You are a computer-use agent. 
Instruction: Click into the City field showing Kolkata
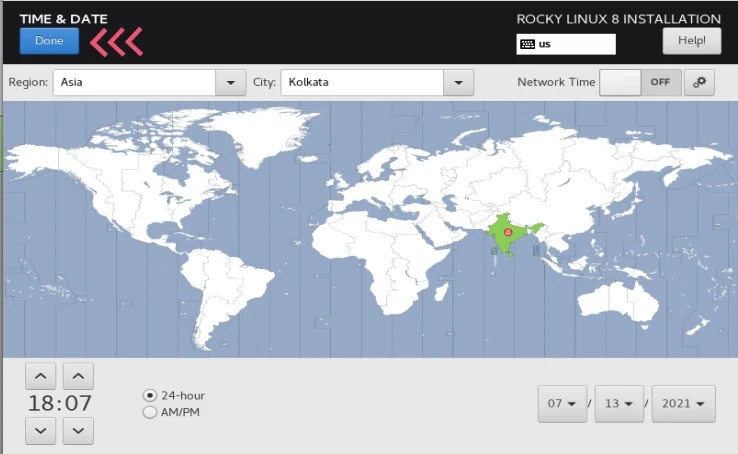(362, 83)
